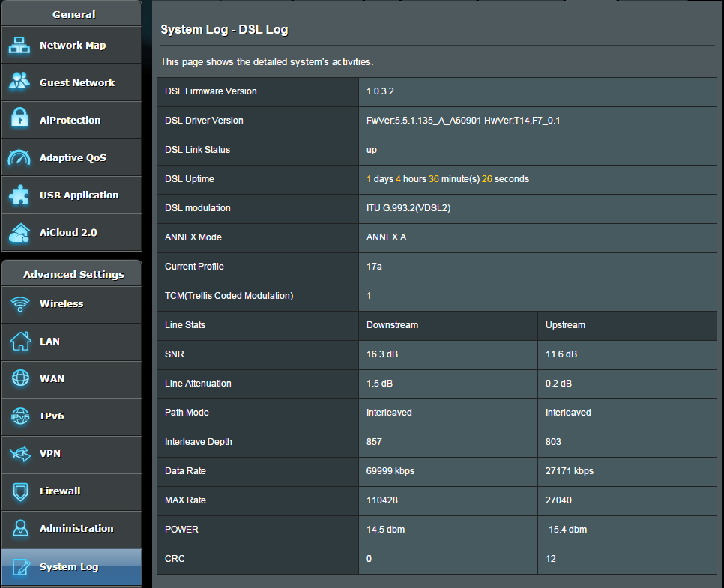724x588 pixels.
Task: Click the Downstream column header
Action: click(392, 325)
